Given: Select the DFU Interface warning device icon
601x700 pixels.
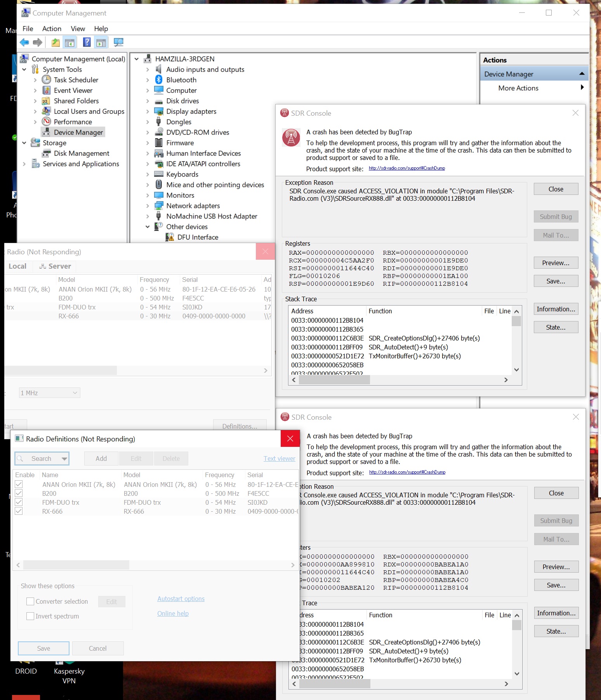Looking at the screenshot, I should tap(170, 237).
